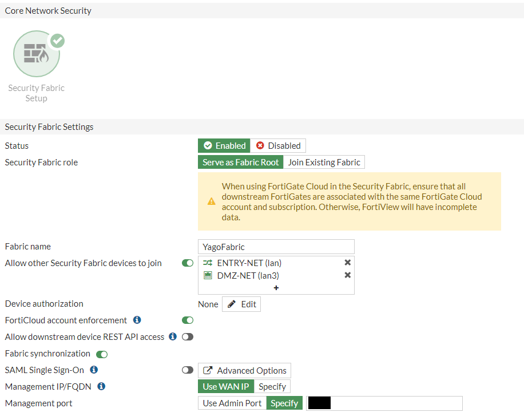The image size is (524, 420).
Task: Click Management IP/FQDN info icon
Action: [x=101, y=387]
